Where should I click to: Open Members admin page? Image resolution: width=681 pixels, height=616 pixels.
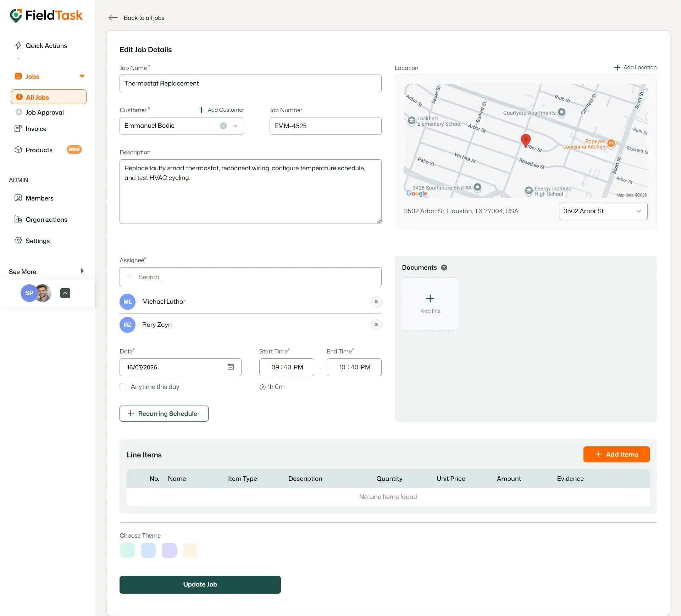(39, 198)
